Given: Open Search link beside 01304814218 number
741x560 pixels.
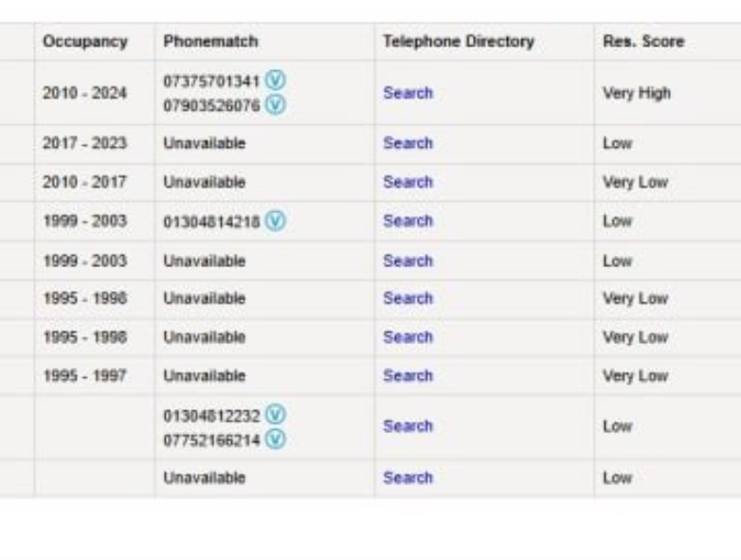Looking at the screenshot, I should tap(407, 221).
